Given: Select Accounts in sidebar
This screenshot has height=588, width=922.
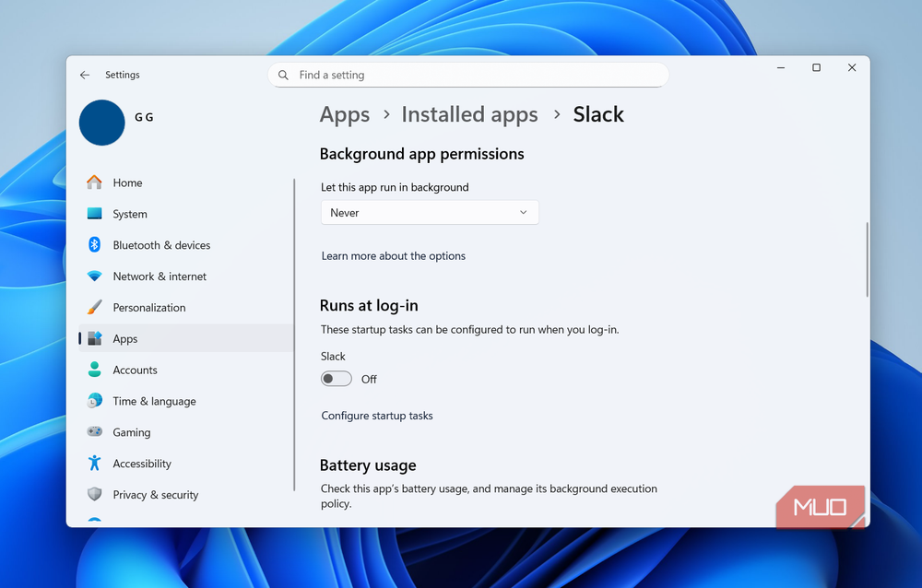Looking at the screenshot, I should 186,370.
